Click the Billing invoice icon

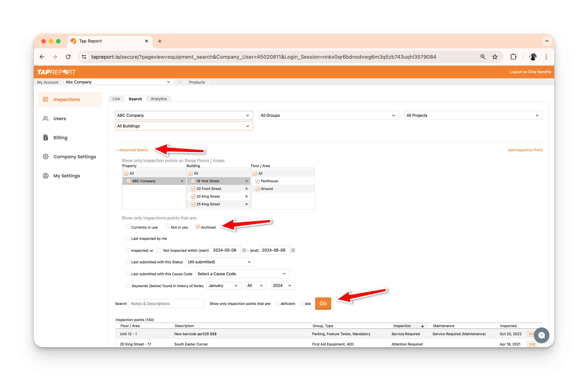coord(46,138)
